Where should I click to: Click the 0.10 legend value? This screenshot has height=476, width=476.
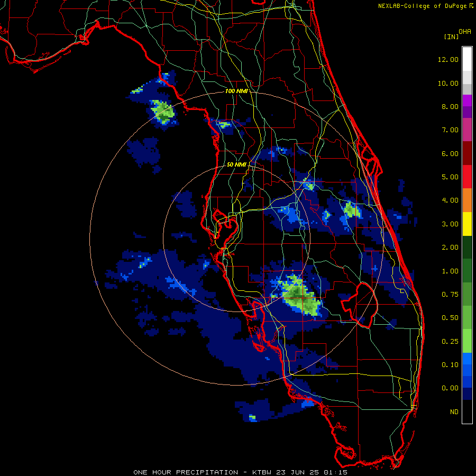coord(450,364)
